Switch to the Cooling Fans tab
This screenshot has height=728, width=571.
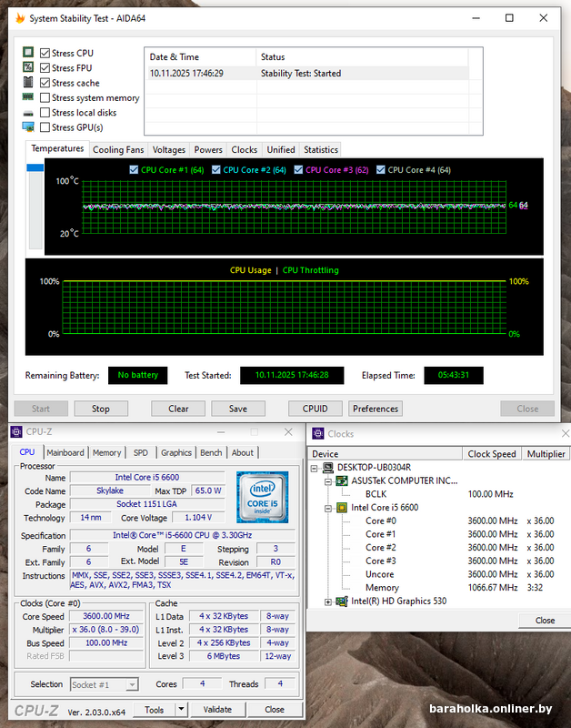tap(118, 150)
